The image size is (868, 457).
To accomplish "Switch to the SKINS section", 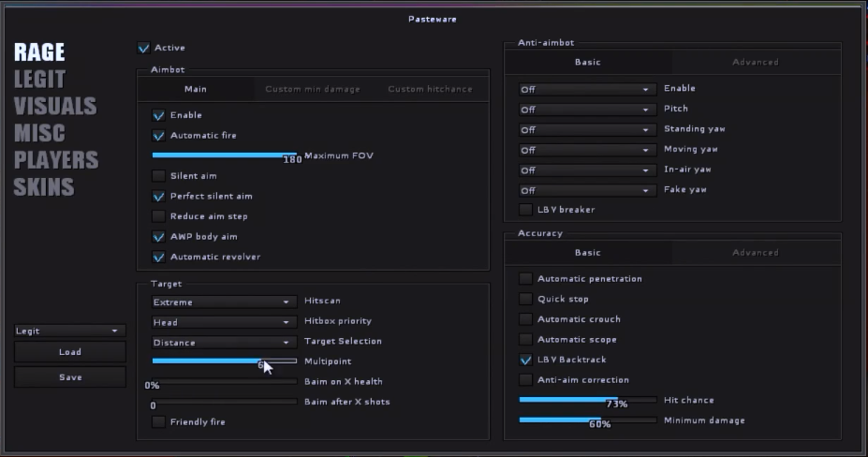I will (43, 186).
